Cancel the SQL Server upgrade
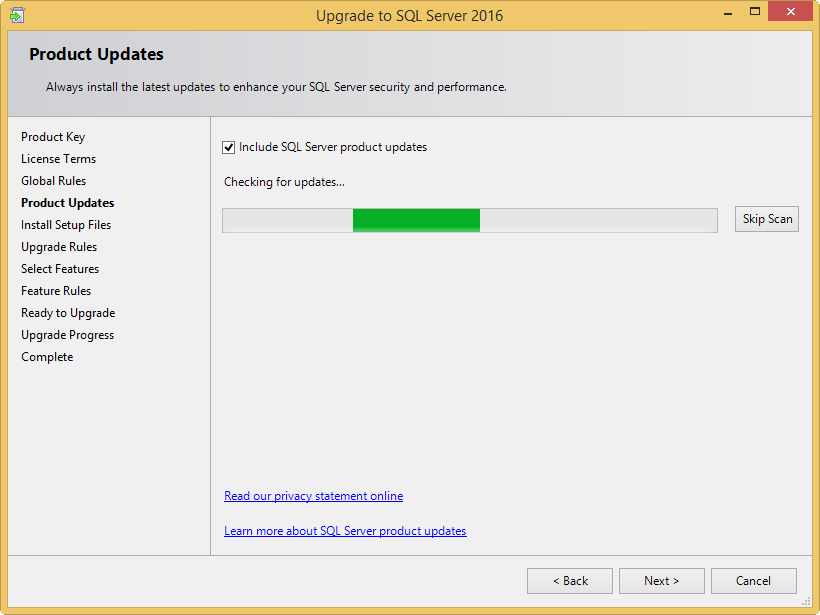The image size is (820, 615). click(753, 581)
